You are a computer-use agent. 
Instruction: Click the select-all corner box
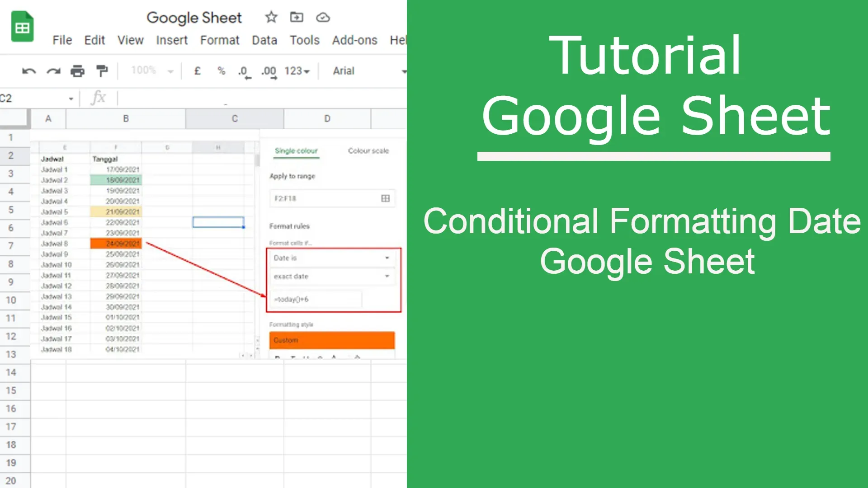click(14, 119)
